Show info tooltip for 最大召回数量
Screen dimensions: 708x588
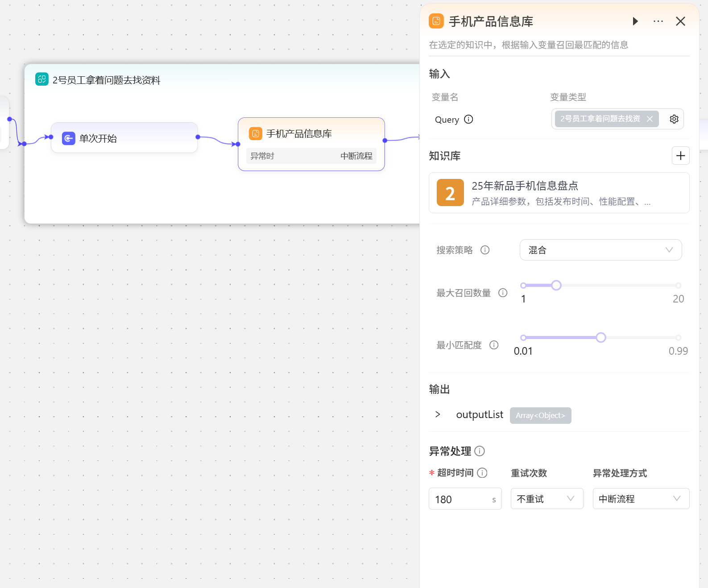click(503, 293)
